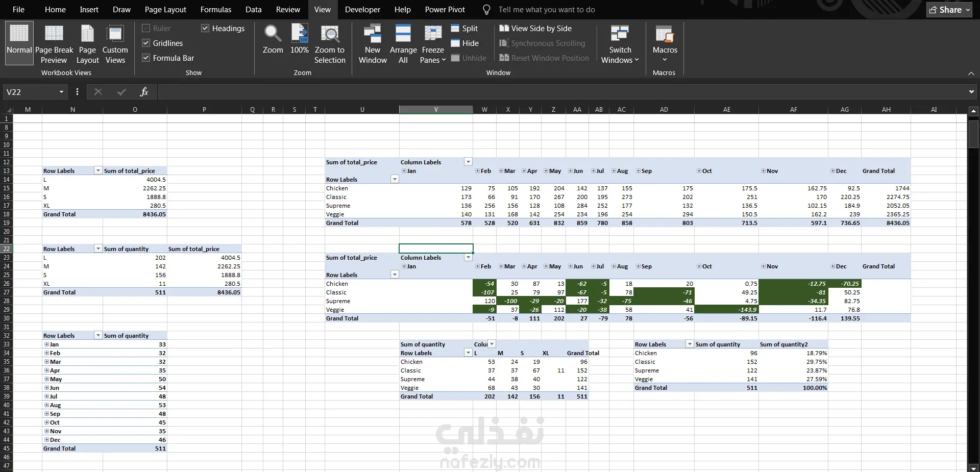Split the worksheet window
The height and width of the screenshot is (472, 980).
tap(464, 29)
